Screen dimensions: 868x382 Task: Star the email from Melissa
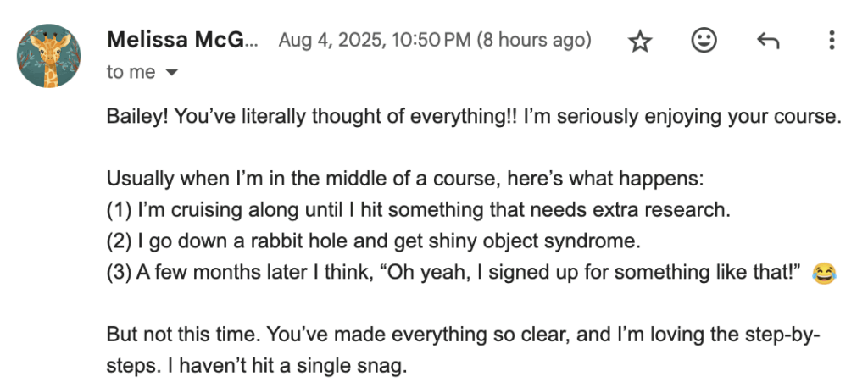pos(641,41)
